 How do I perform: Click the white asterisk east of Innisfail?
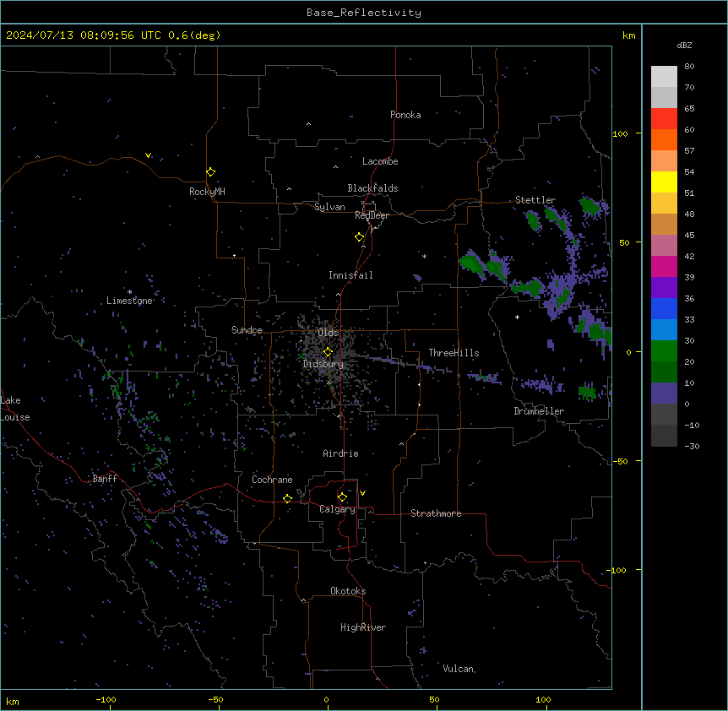(x=424, y=256)
